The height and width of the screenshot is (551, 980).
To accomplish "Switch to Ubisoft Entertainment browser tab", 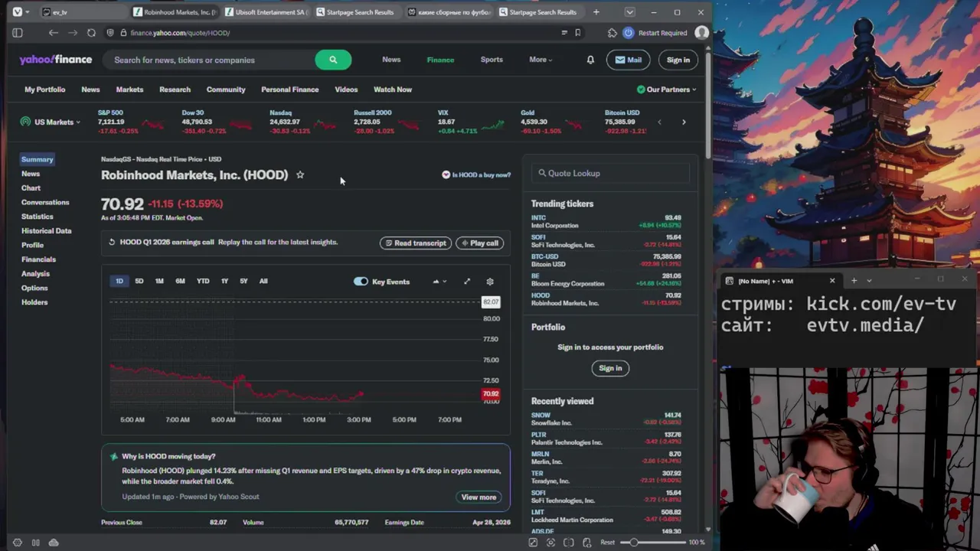I will point(266,12).
